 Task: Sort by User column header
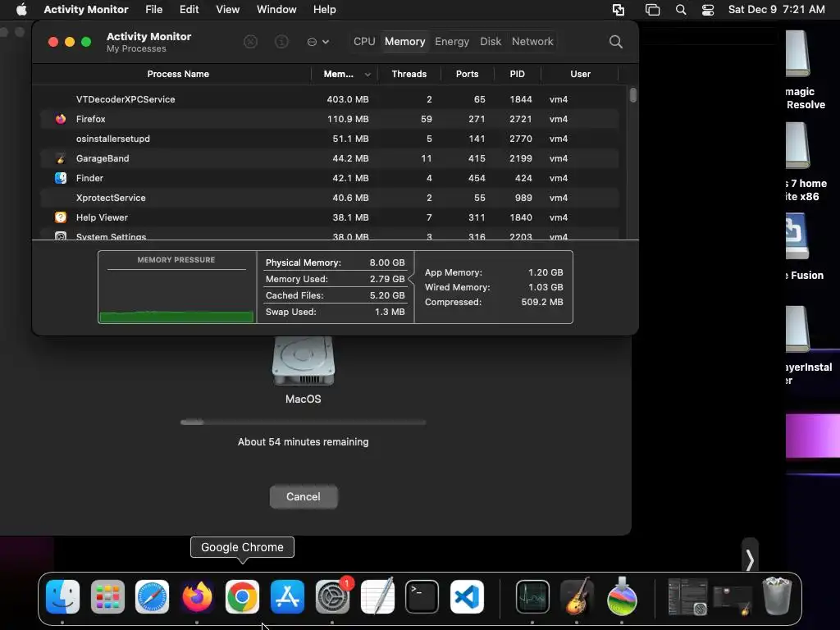point(580,74)
